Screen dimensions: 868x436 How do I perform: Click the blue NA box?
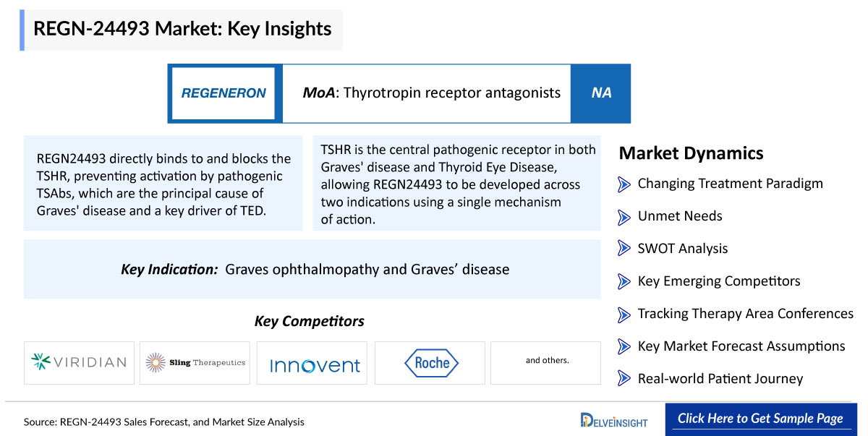601,93
